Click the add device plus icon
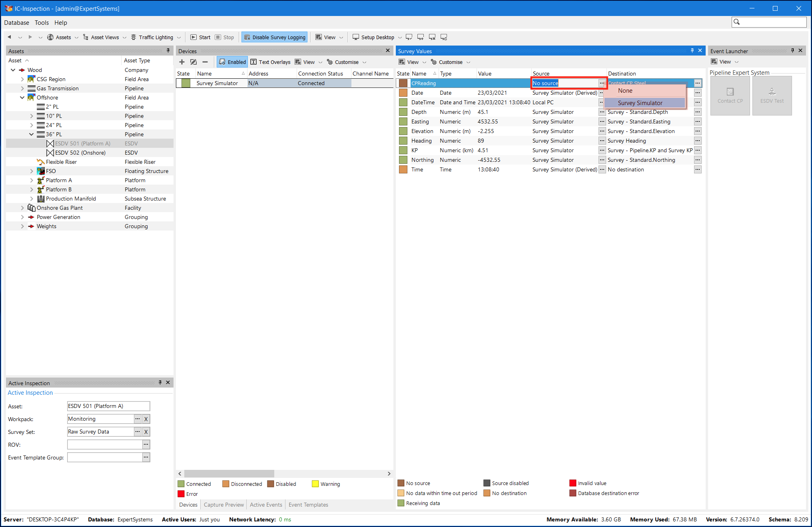812x527 pixels. (x=182, y=62)
